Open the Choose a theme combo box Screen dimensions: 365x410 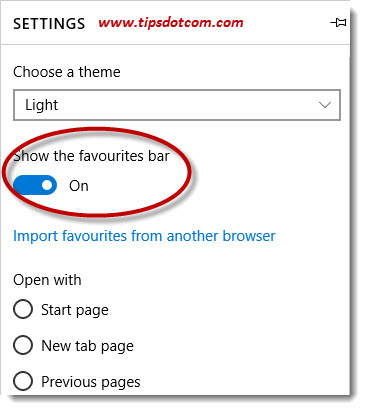pos(177,105)
